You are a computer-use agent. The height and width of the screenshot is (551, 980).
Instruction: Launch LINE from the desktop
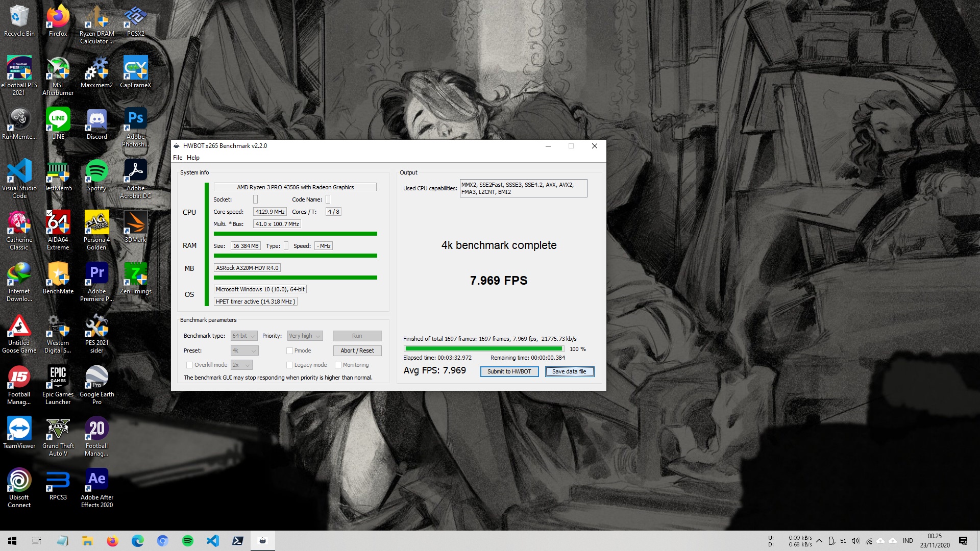[x=58, y=124]
